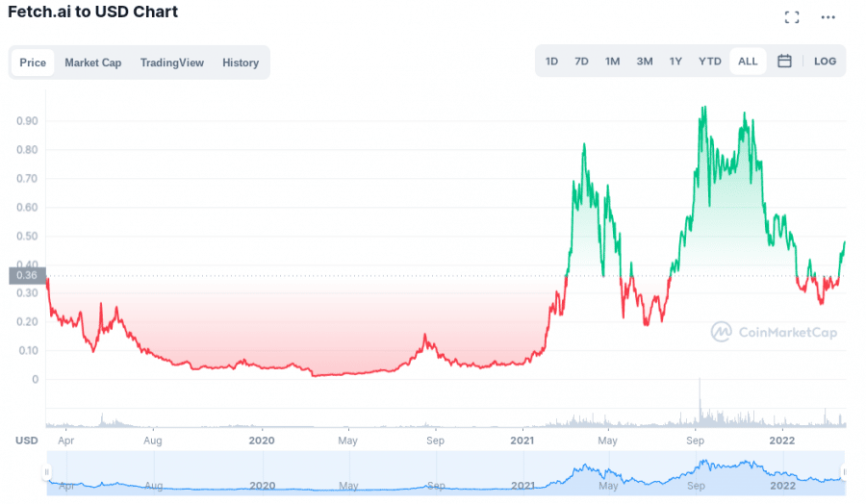Click the 0.50 value on price axis
This screenshot has width=866, height=504.
coord(27,237)
